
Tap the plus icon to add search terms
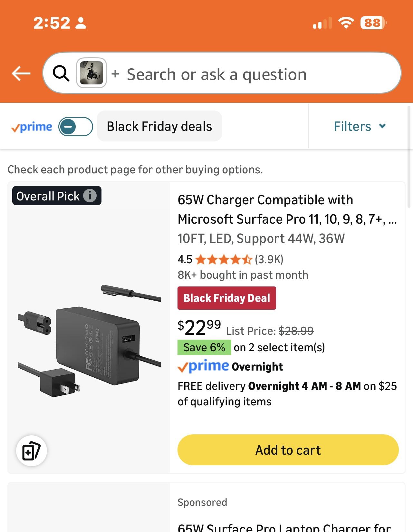(115, 74)
